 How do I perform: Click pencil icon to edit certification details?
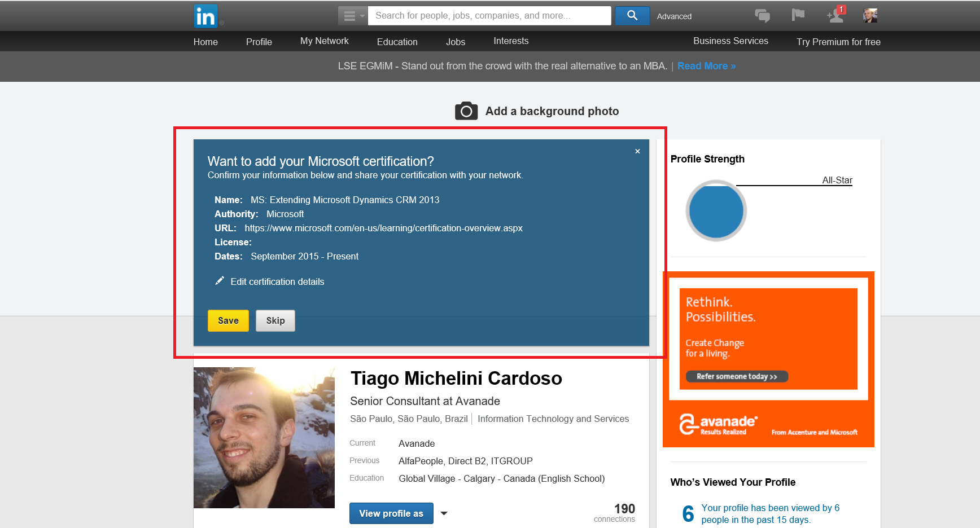point(220,281)
